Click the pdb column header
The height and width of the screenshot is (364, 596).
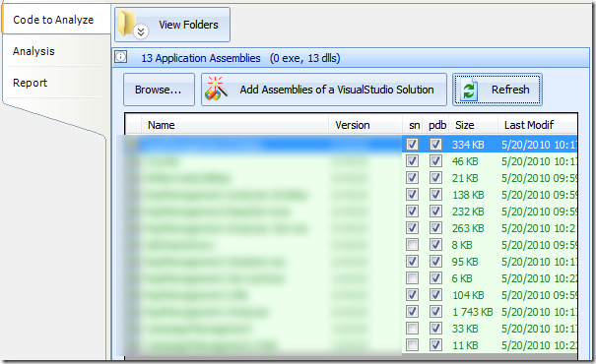pos(437,125)
